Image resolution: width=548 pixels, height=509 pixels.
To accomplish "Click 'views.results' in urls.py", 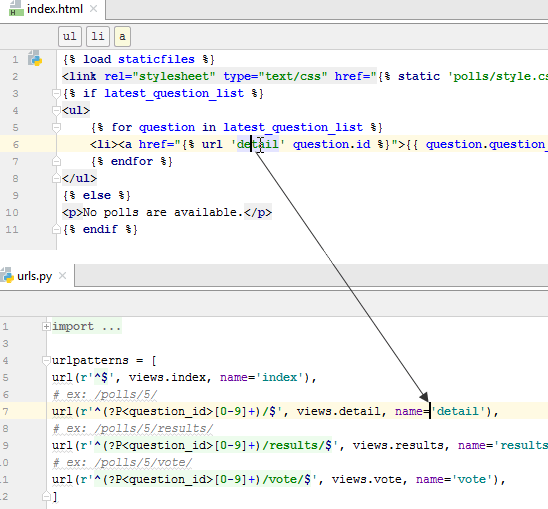I will [x=398, y=445].
